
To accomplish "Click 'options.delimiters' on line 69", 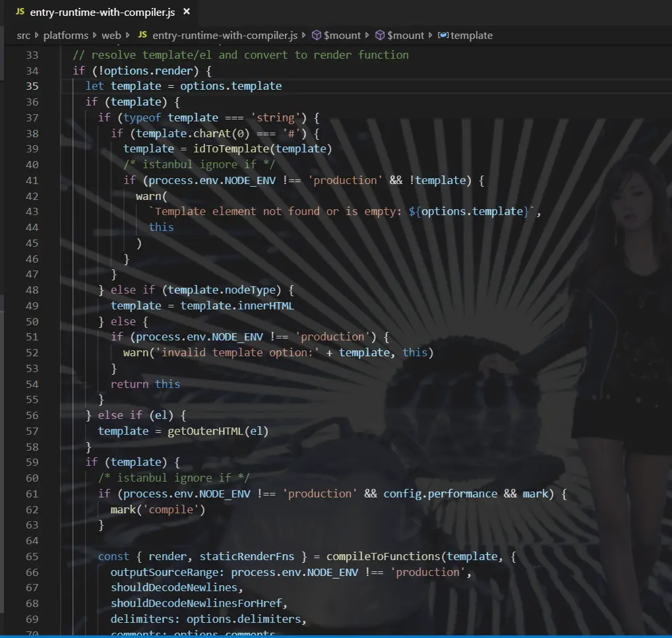I will click(x=243, y=619).
